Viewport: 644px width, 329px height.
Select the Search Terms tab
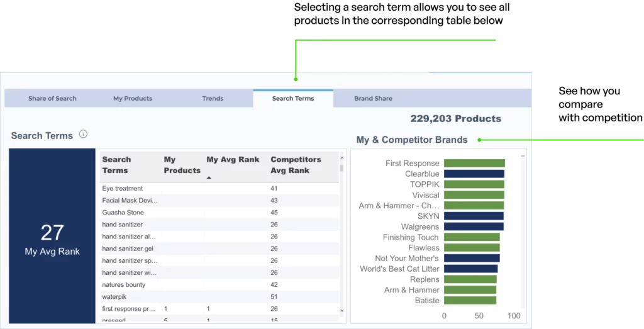(293, 99)
